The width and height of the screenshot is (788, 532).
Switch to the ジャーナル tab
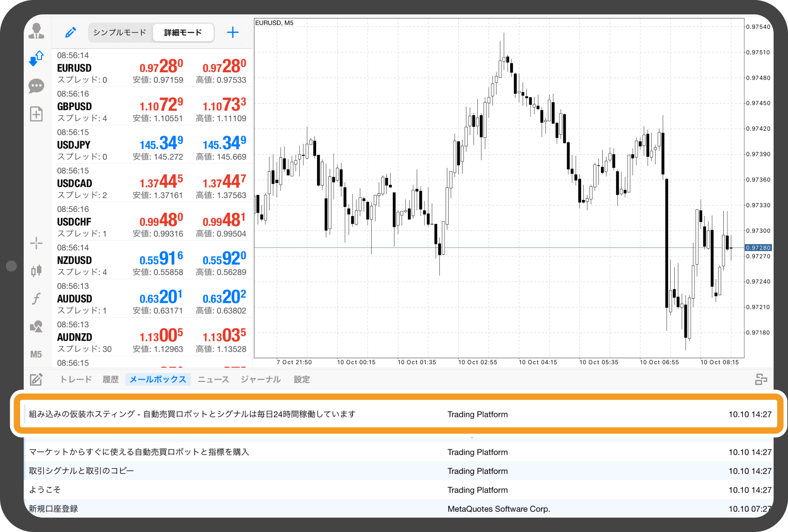[x=261, y=379]
